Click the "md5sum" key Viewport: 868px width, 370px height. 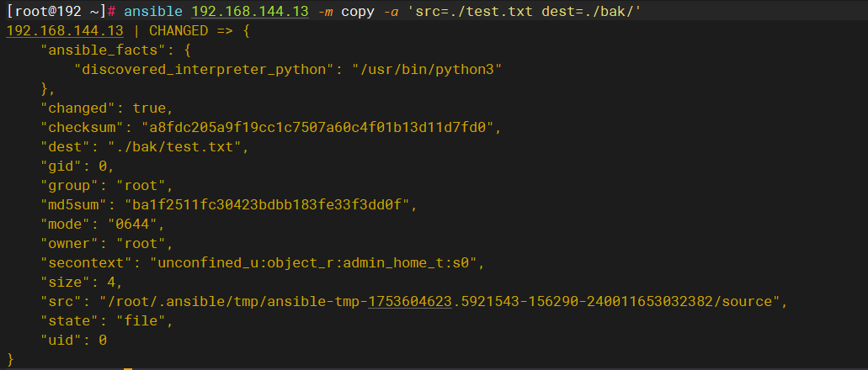tap(74, 204)
